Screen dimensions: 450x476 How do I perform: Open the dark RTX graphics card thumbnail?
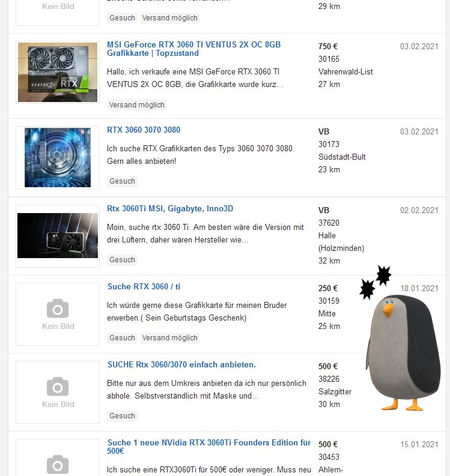tap(58, 235)
